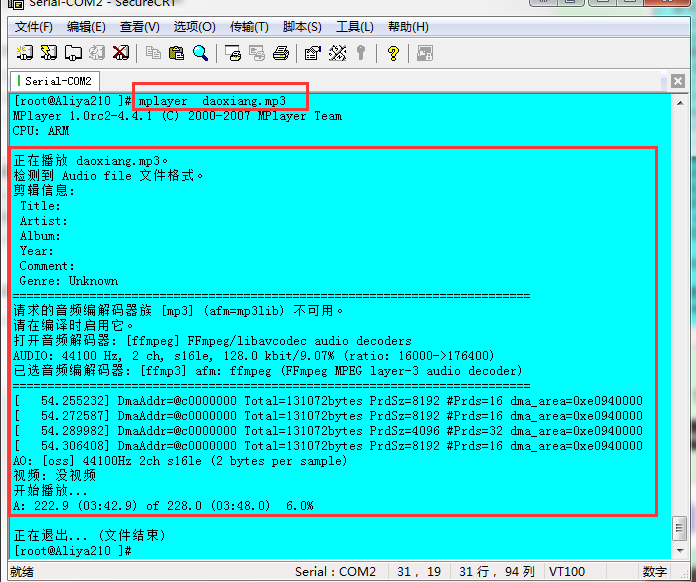Click the 'AUDIO: 44100 Hz' line

point(253,356)
